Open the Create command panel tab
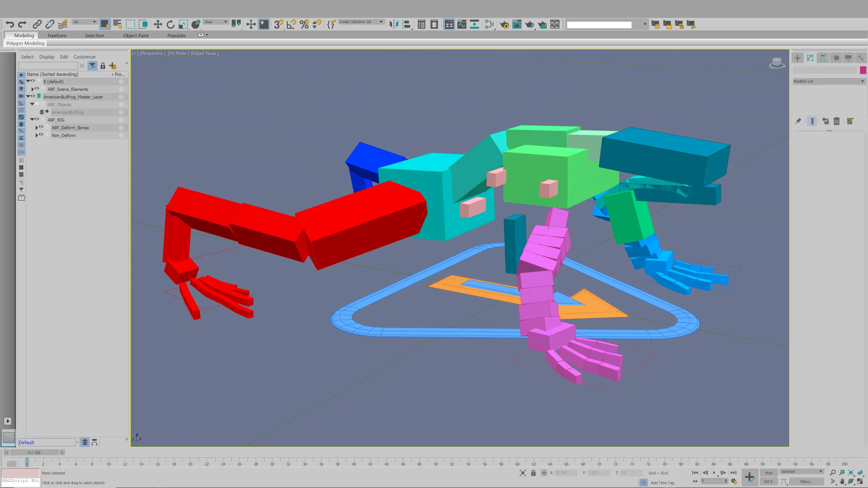 point(797,58)
